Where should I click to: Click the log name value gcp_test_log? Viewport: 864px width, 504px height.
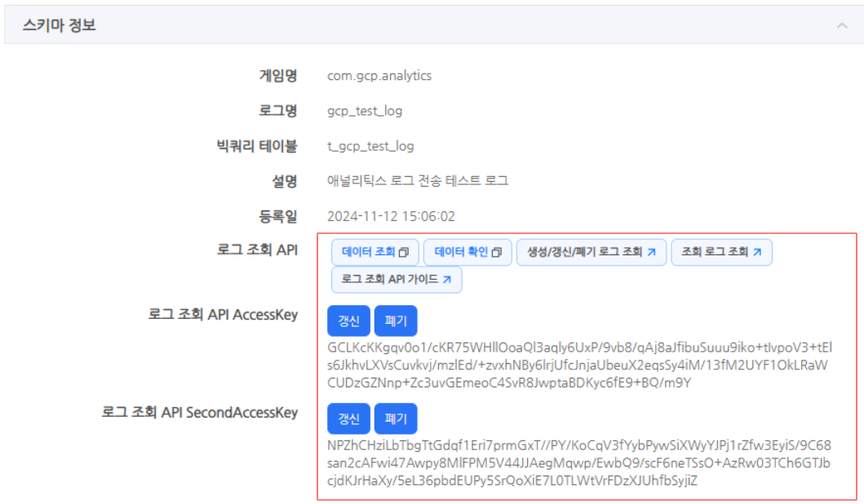click(365, 111)
